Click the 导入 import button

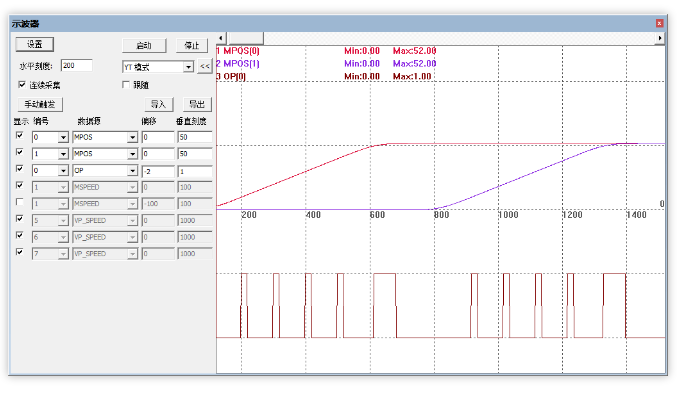coord(158,104)
